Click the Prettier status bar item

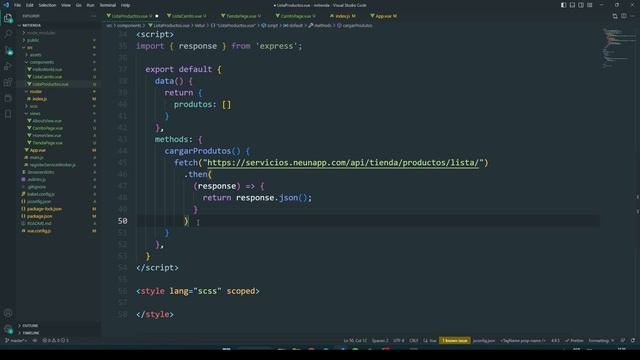pyautogui.click(x=574, y=340)
